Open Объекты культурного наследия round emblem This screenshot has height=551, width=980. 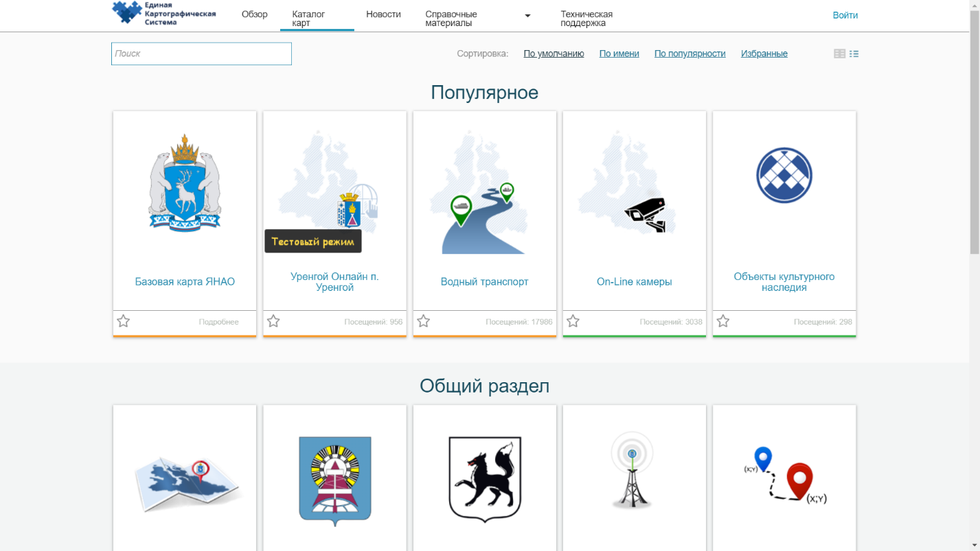(x=784, y=176)
